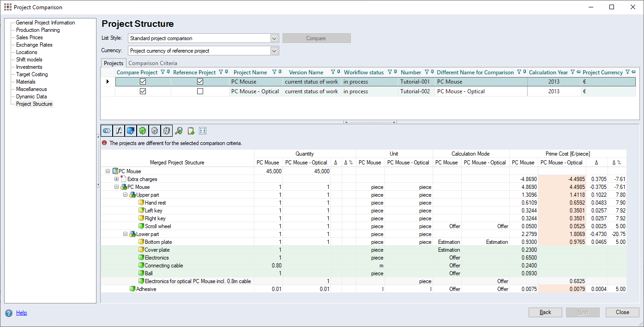Uncheck Compare Project for PC Mouse - Optical
The height and width of the screenshot is (327, 644).
click(143, 91)
